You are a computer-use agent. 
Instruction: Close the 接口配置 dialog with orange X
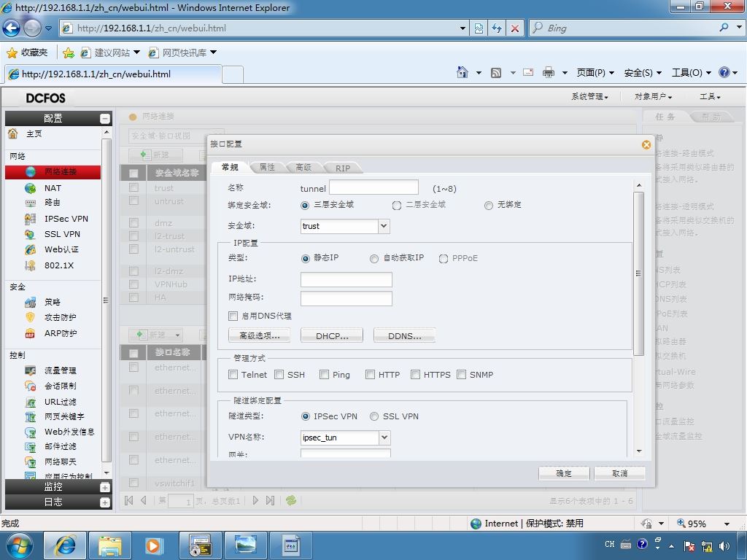tap(646, 145)
